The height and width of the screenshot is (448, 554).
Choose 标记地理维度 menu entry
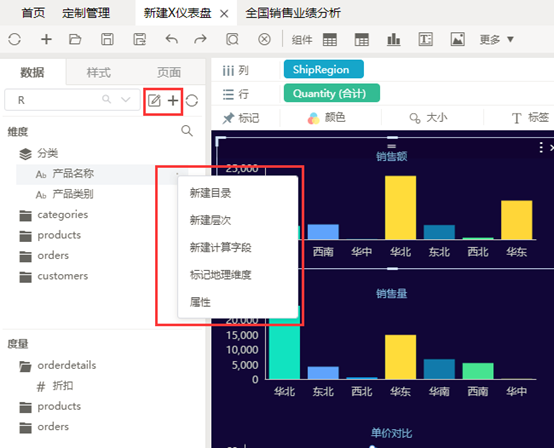click(x=220, y=275)
